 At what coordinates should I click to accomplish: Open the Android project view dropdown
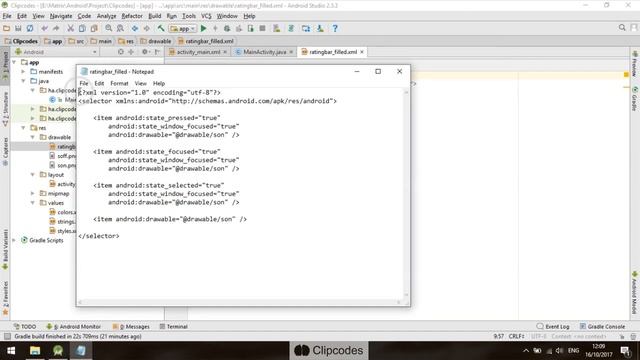[56, 52]
